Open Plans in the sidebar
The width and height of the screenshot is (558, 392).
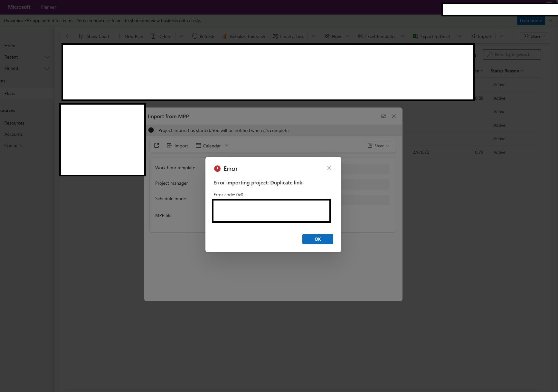pyautogui.click(x=10, y=93)
